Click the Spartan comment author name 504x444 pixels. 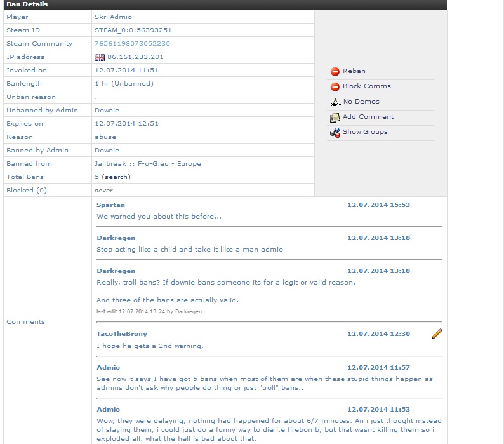click(x=110, y=205)
